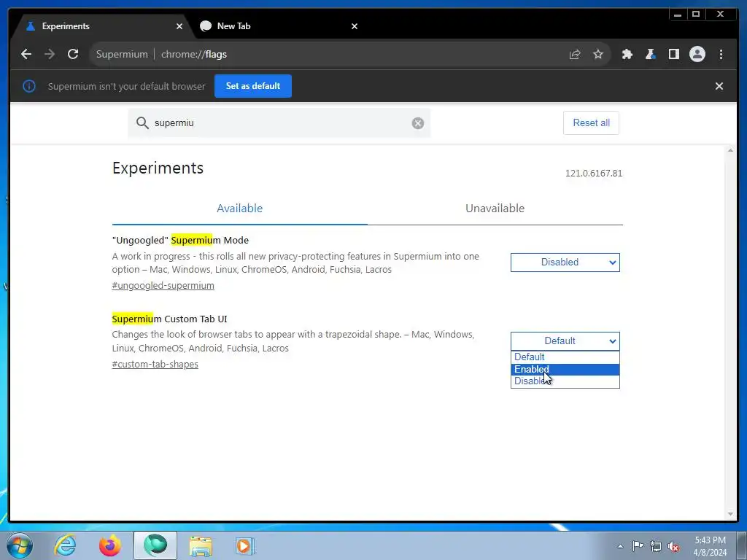747x560 pixels.
Task: Open File Explorer from the taskbar
Action: (x=201, y=545)
